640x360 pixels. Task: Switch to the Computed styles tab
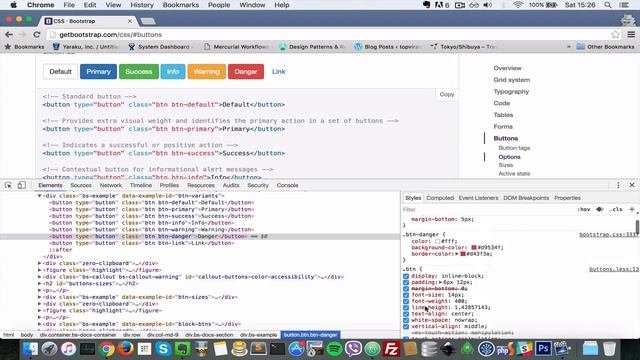[440, 198]
